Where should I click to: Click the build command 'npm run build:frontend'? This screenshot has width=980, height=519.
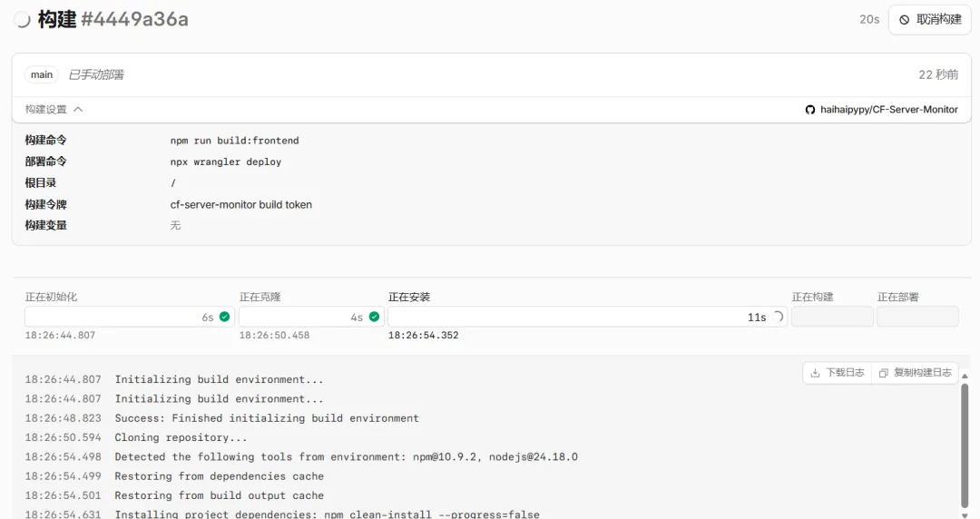pyautogui.click(x=234, y=141)
